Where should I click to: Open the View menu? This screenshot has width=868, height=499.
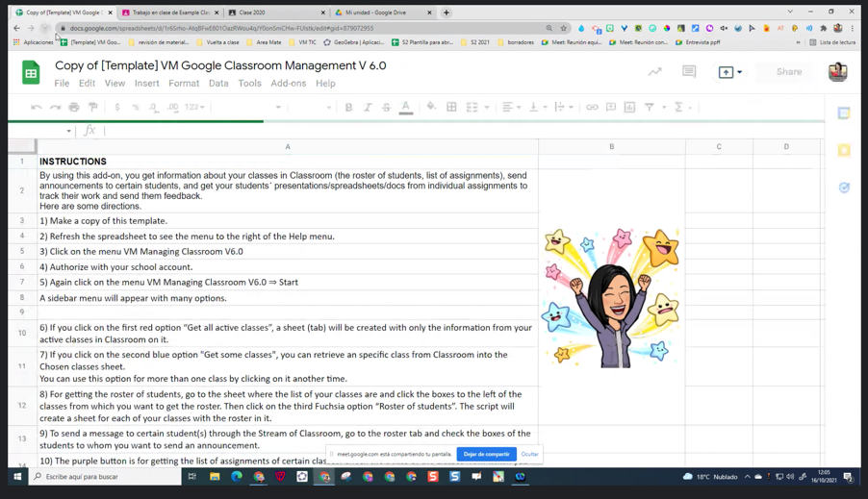(115, 83)
